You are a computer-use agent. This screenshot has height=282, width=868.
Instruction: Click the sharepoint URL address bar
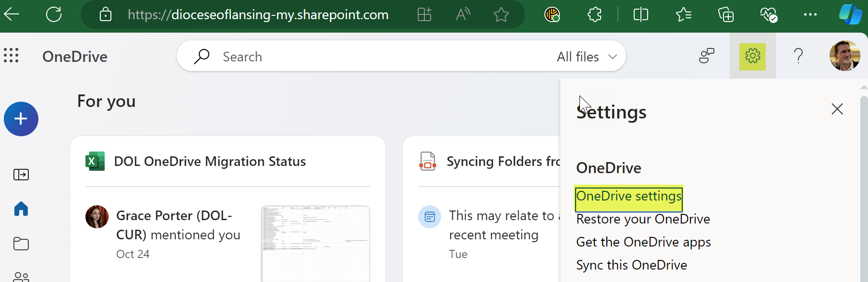click(258, 15)
